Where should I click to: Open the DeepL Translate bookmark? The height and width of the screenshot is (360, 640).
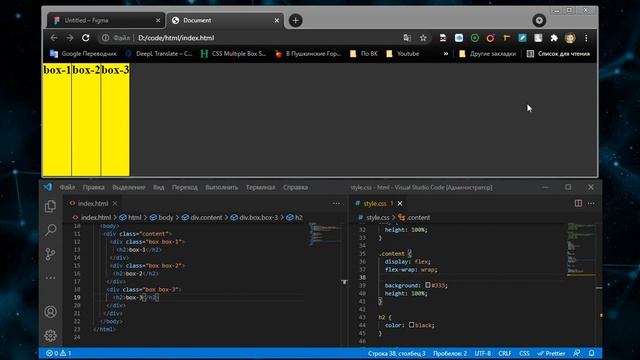click(x=159, y=54)
